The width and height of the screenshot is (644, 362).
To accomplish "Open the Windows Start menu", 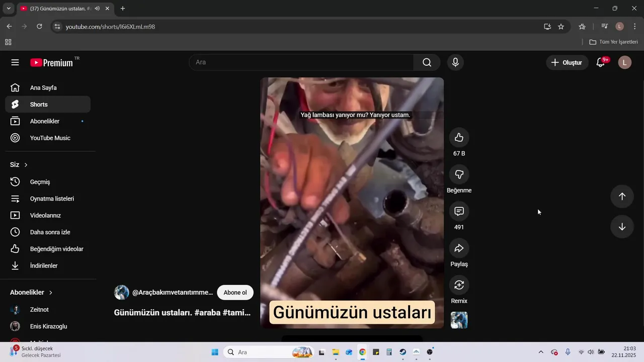I will pyautogui.click(x=215, y=352).
